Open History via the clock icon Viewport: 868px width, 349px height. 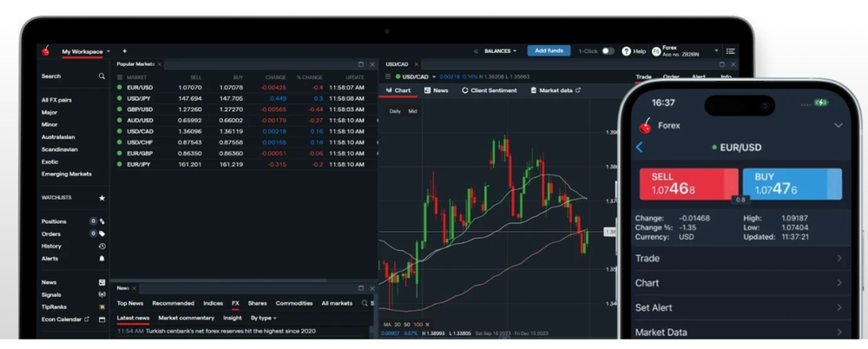coord(102,247)
